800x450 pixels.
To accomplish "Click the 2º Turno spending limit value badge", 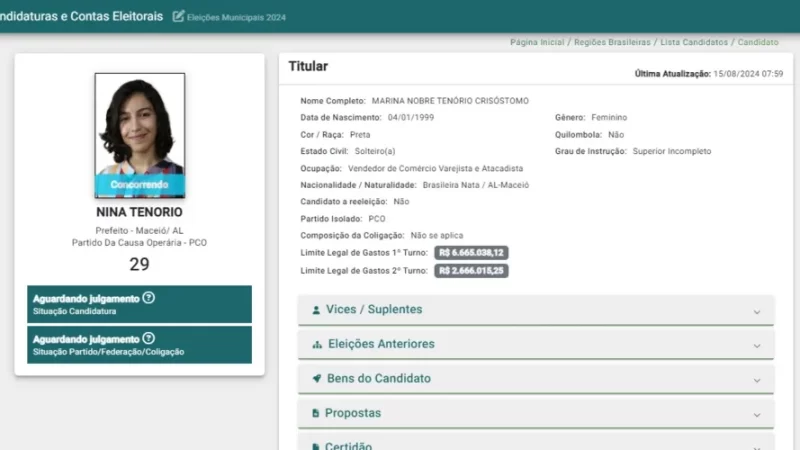I will point(472,271).
